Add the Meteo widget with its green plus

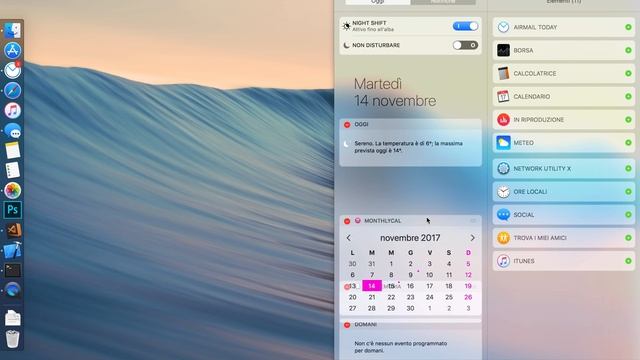628,143
